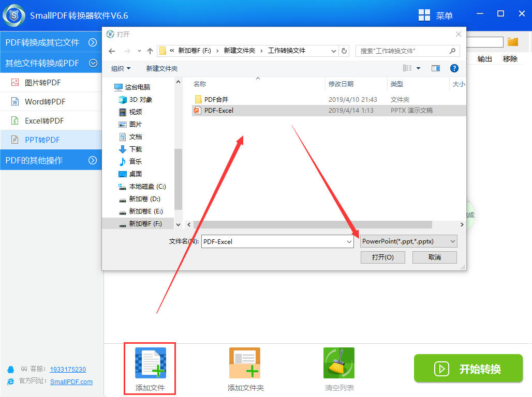Expand address bar history dropdown
This screenshot has width=532, height=397.
[333, 51]
